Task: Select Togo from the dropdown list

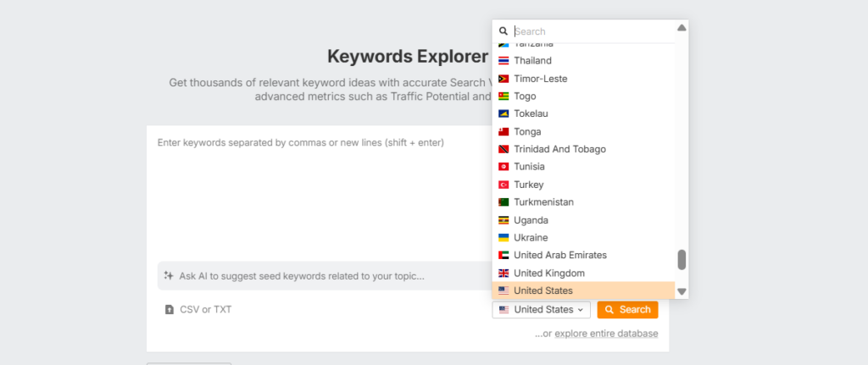Action: pyautogui.click(x=583, y=97)
